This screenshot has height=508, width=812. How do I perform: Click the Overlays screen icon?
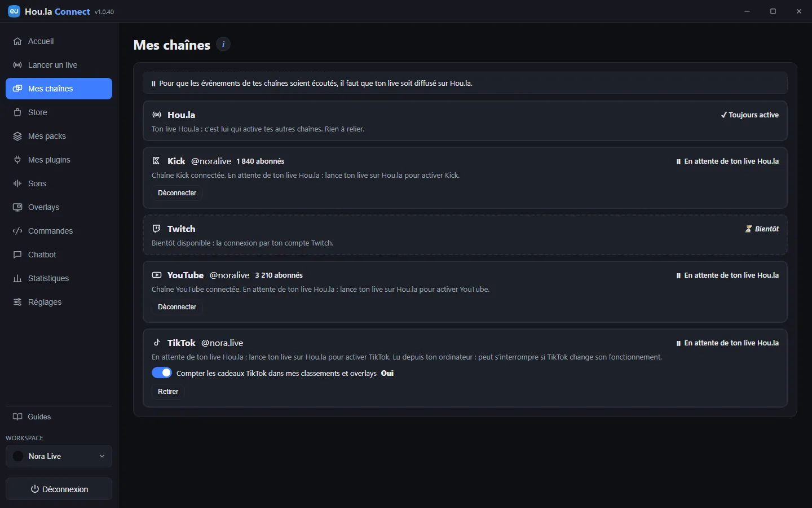[17, 207]
